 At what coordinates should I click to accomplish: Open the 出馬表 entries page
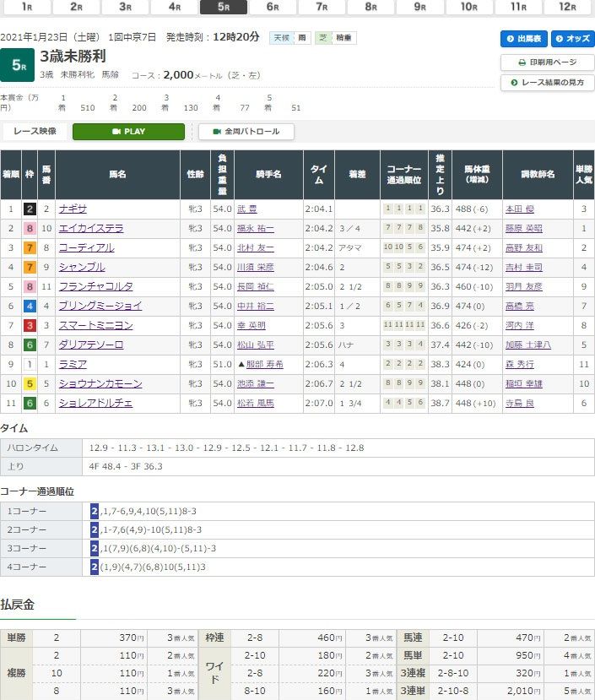(524, 39)
